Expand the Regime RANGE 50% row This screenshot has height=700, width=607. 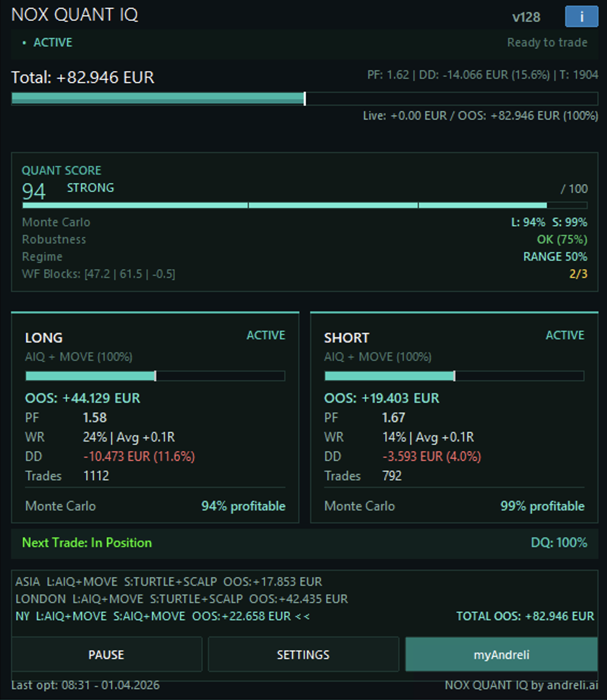555,257
